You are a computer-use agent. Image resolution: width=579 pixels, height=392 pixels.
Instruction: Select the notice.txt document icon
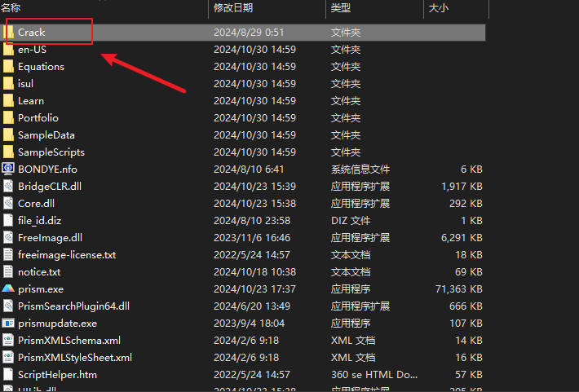(8, 272)
